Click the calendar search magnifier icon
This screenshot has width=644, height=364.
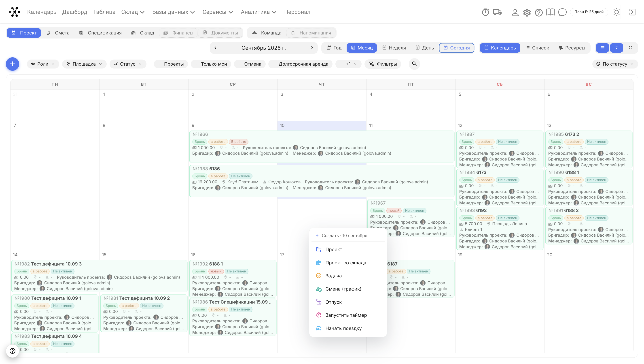pos(414,64)
